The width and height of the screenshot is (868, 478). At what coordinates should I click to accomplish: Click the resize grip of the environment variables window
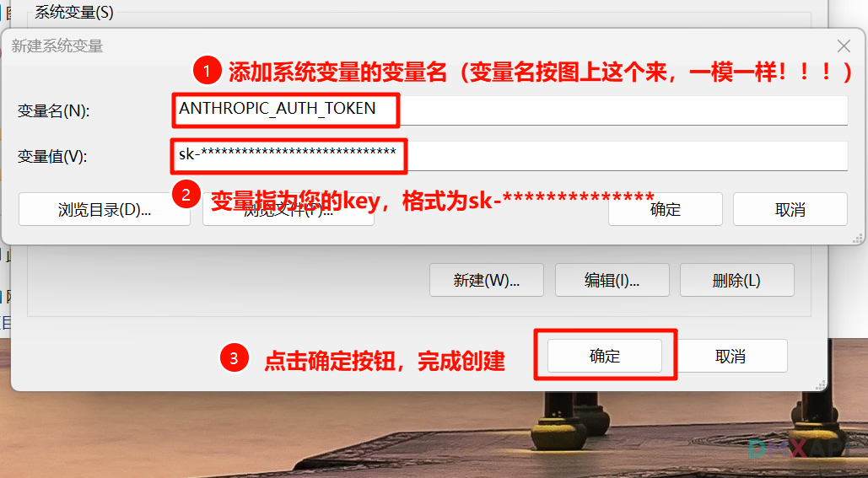[x=821, y=385]
